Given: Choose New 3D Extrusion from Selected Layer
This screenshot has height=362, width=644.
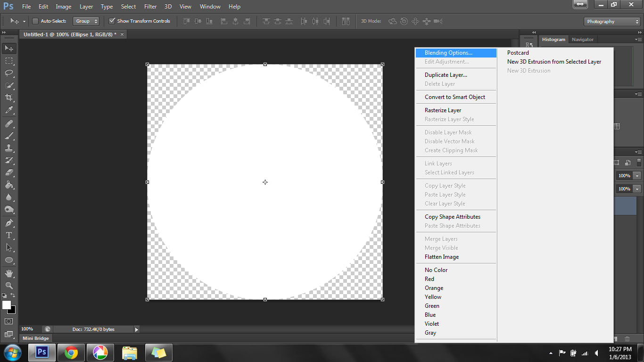Looking at the screenshot, I should coord(555,62).
